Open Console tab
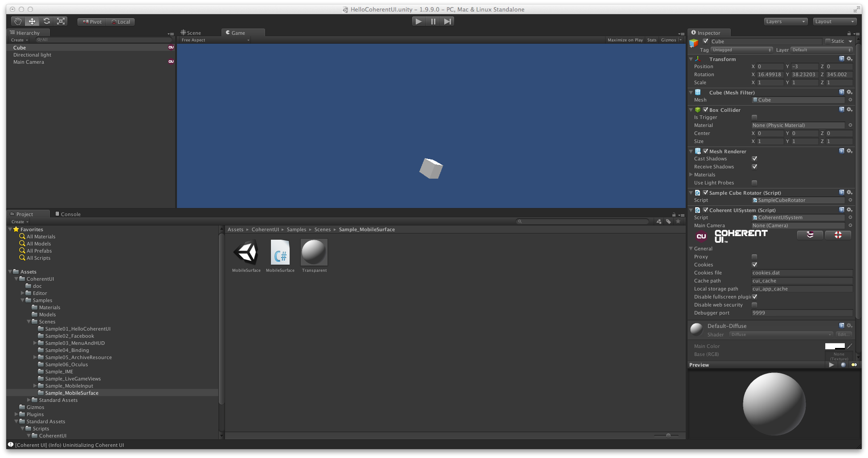Image resolution: width=868 pixels, height=458 pixels. coord(68,214)
